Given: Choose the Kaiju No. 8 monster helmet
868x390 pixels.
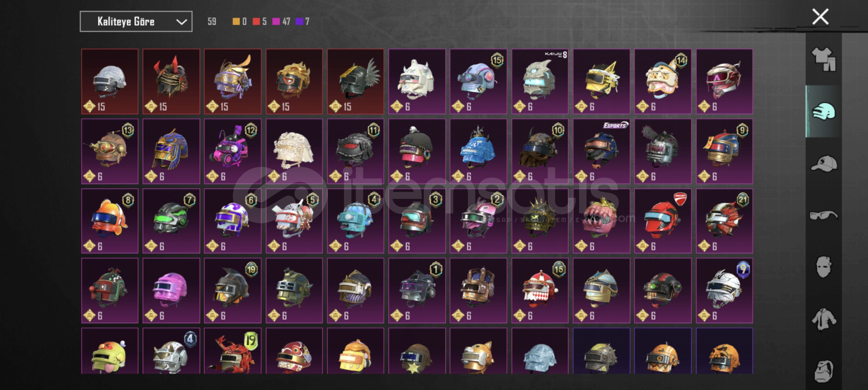Looking at the screenshot, I should point(540,82).
